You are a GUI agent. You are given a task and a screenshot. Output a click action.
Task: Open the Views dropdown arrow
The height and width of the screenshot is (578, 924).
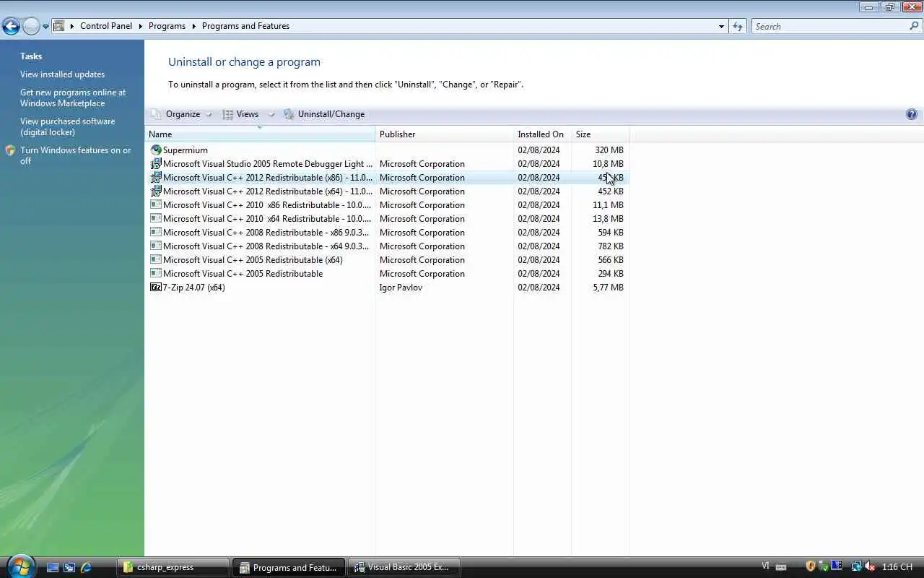pos(271,114)
